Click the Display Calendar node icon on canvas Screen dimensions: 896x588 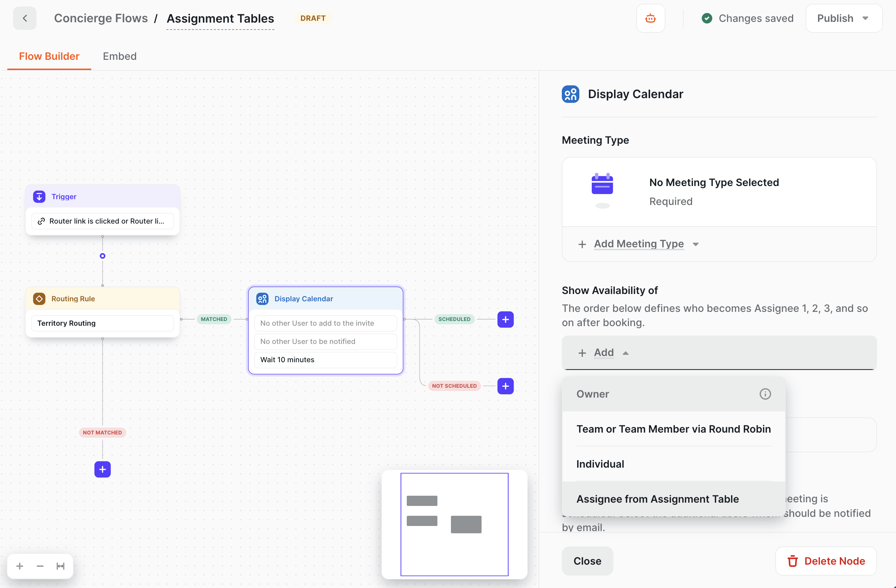[262, 298]
